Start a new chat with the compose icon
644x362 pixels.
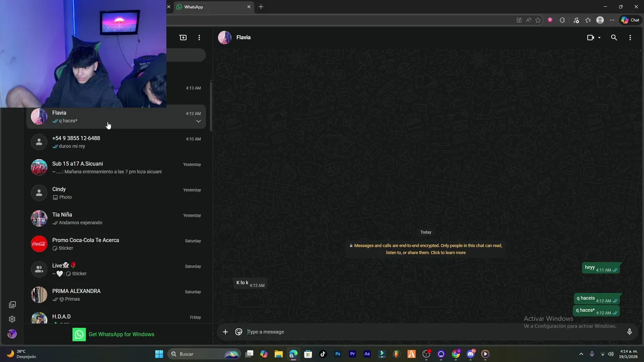pyautogui.click(x=183, y=38)
